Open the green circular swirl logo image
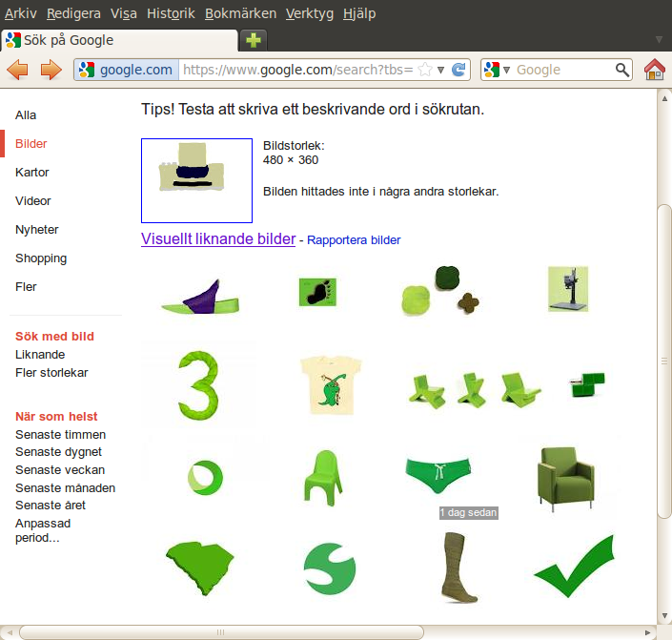Screen dimensions: 672x640 pyautogui.click(x=205, y=478)
